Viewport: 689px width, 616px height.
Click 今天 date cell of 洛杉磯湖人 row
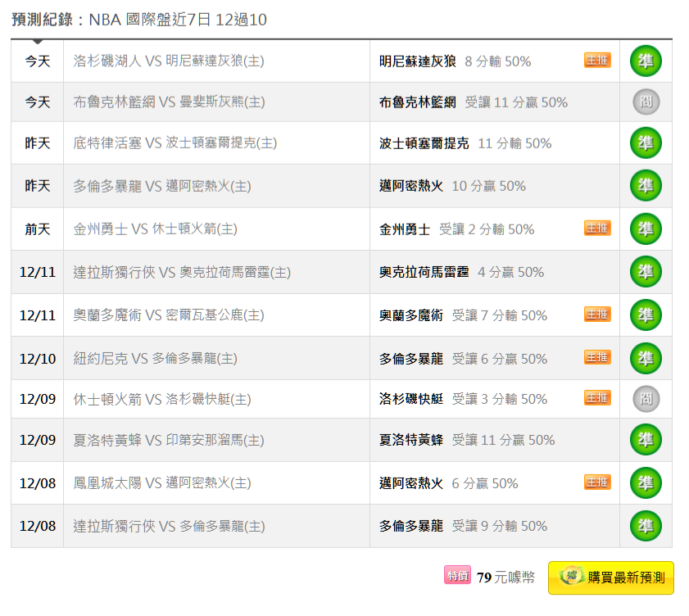tap(38, 61)
